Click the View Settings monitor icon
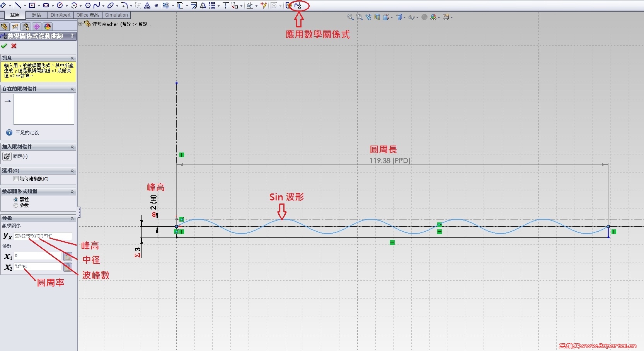This screenshot has height=351, width=644. pyautogui.click(x=446, y=17)
